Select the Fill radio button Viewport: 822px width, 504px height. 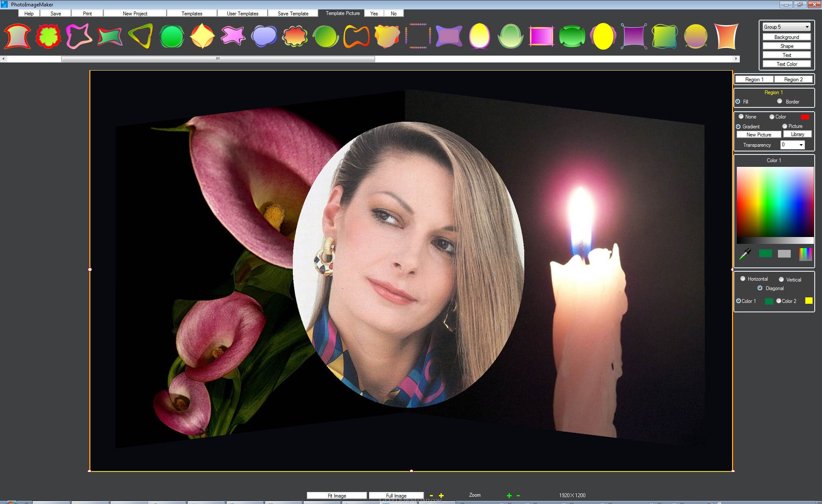[738, 101]
